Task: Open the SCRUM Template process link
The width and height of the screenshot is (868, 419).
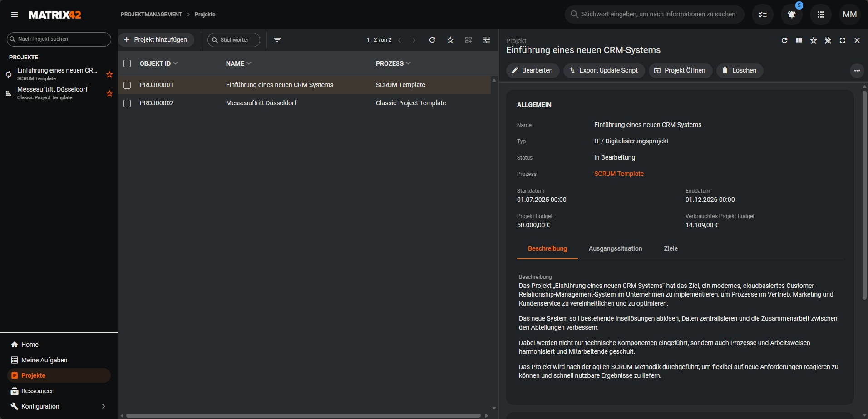Action: [619, 174]
